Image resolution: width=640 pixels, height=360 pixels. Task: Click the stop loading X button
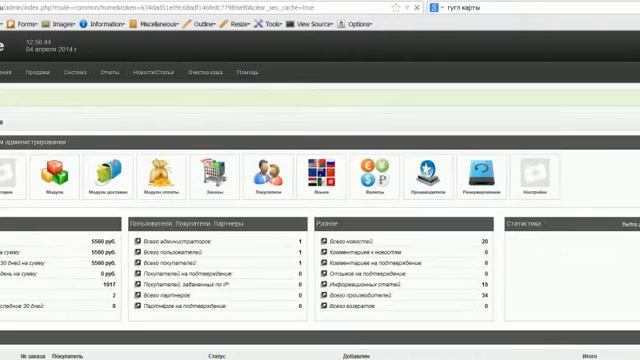pos(417,7)
